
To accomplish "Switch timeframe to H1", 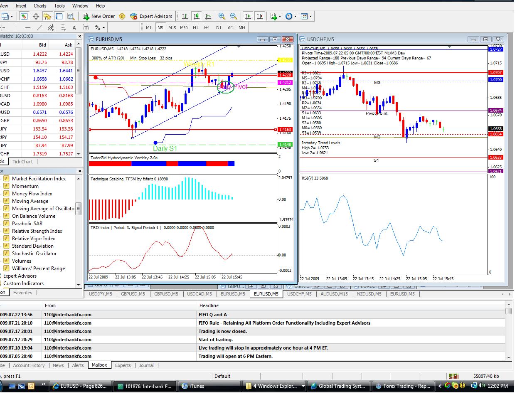I will coord(195,27).
